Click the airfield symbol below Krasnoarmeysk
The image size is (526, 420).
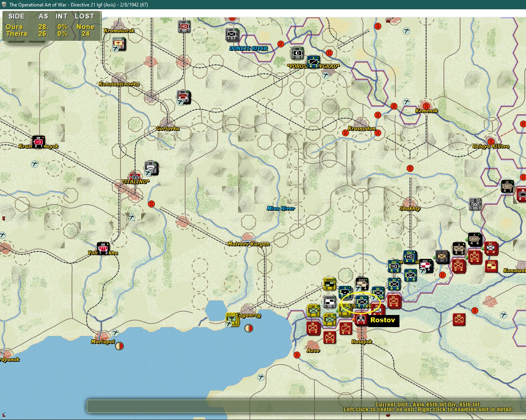click(35, 164)
